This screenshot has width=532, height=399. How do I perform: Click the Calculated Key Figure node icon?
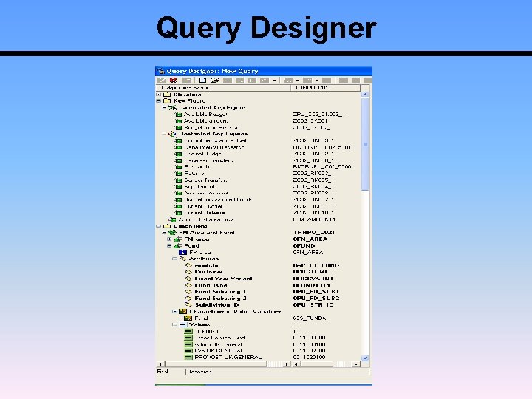(172, 108)
